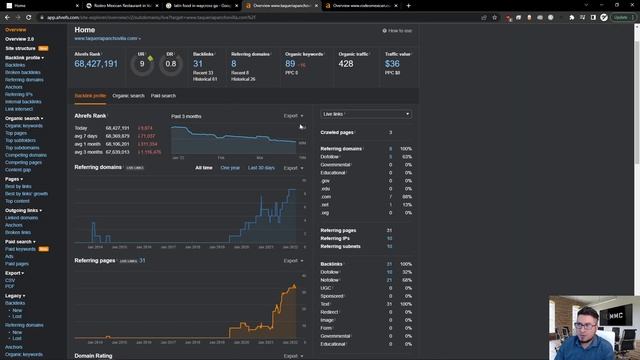The height and width of the screenshot is (360, 640).
Task: Click the share icon in address bar
Action: pyautogui.click(x=484, y=18)
